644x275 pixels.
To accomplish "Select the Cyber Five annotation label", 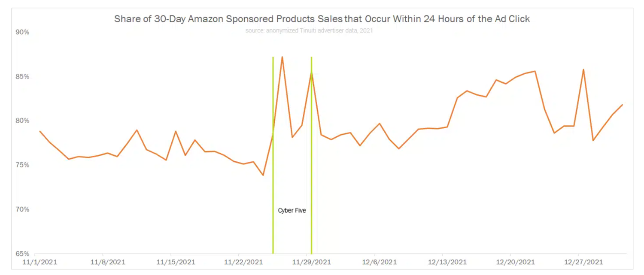I will [292, 211].
